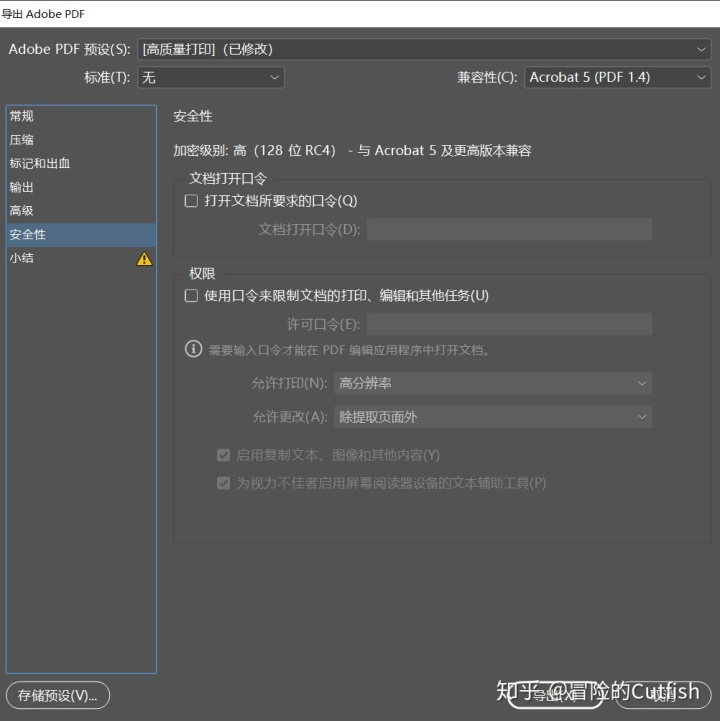This screenshot has width=720, height=721.
Task: Select 压缩 in the left category list
Action: (81, 140)
